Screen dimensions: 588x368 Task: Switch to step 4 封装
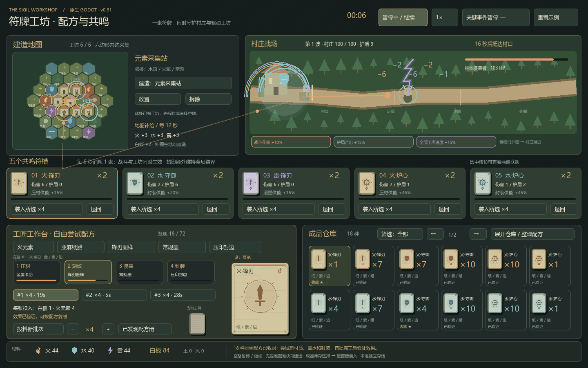(x=191, y=272)
